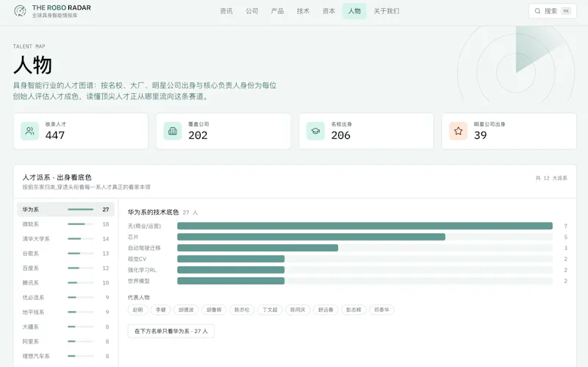Click the 世界模型 progress bar
Screen dimensions: 588x367
365,281
